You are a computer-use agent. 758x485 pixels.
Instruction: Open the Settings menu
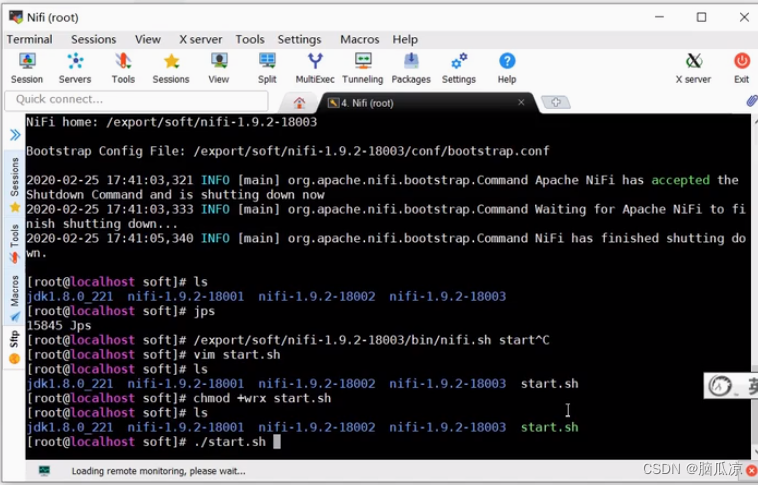pos(299,39)
